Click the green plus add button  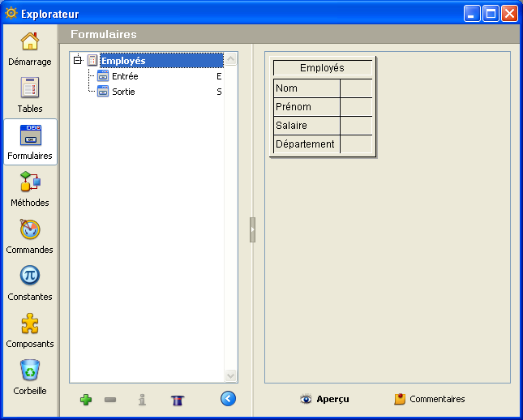86,400
